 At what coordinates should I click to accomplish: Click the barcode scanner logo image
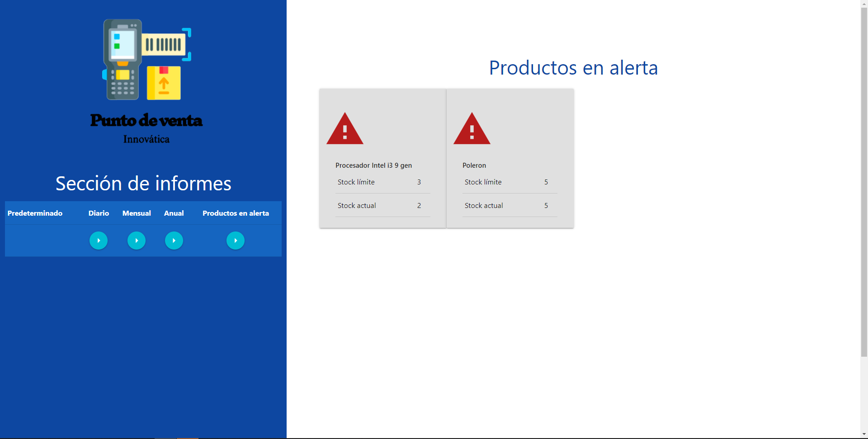click(x=146, y=60)
